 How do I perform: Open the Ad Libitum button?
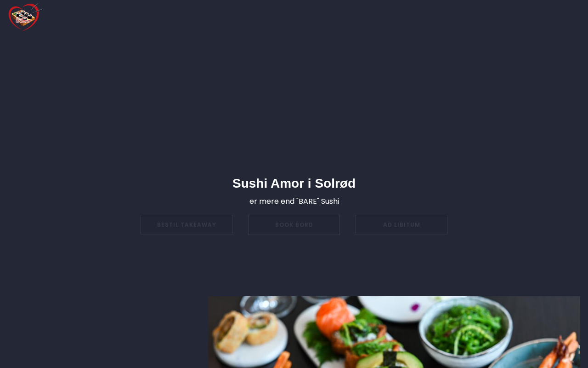401,225
